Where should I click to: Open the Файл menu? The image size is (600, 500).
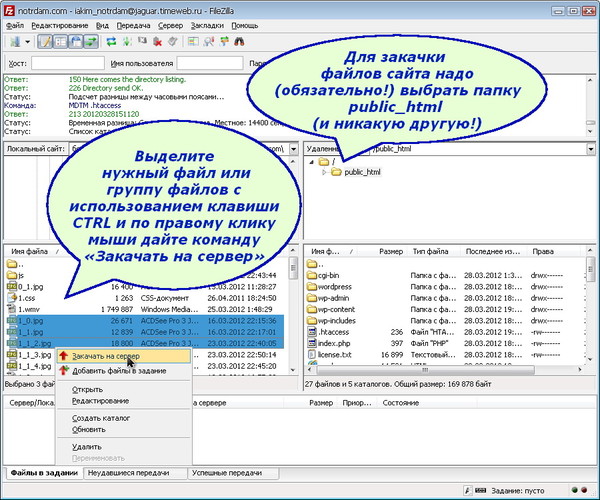(x=15, y=26)
